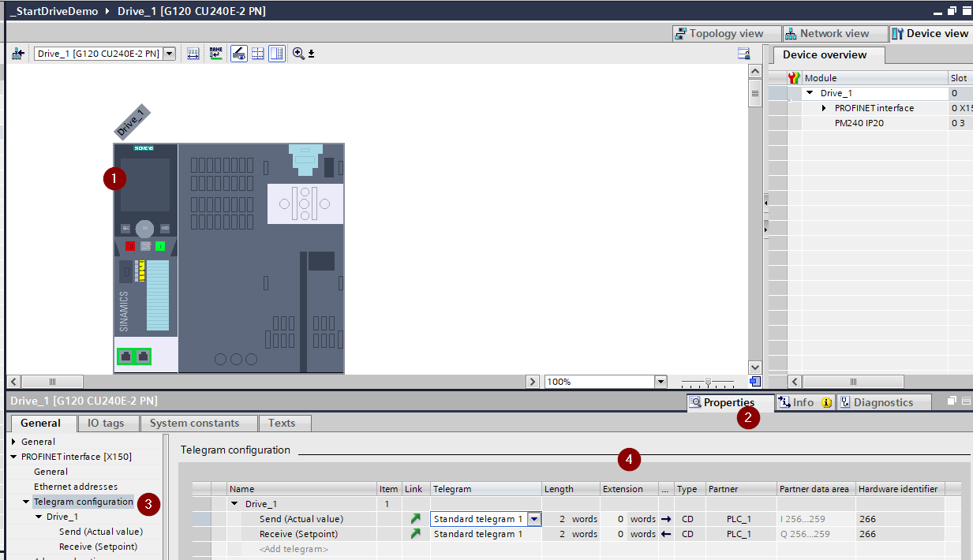Expand the General node in the properties tree
This screenshot has height=560, width=973.
coord(14,442)
